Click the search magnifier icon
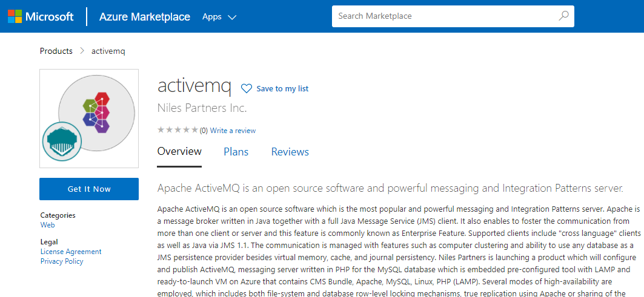 (563, 16)
